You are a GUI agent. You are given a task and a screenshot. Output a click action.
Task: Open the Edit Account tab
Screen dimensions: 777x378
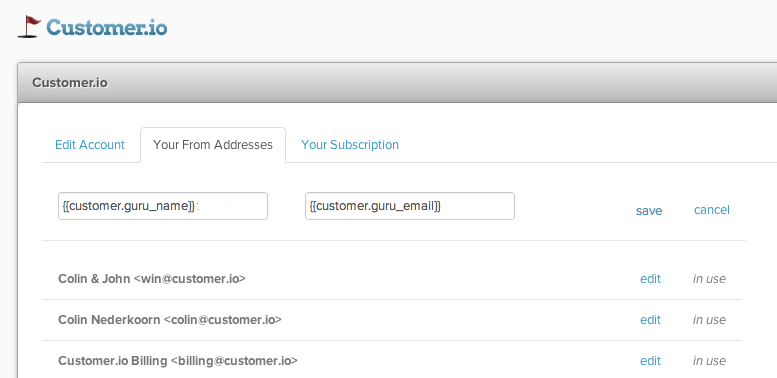[x=90, y=145]
